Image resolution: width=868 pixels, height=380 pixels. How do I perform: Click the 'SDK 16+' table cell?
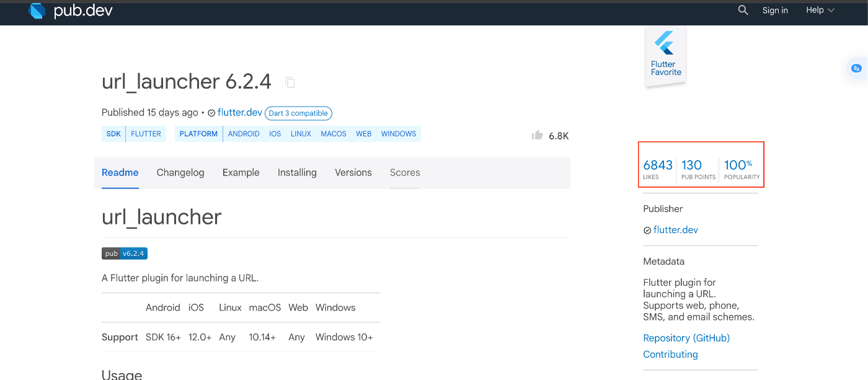pyautogui.click(x=163, y=337)
